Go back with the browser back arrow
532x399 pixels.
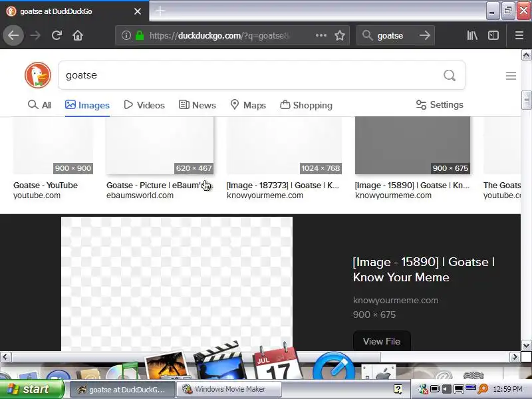click(13, 35)
